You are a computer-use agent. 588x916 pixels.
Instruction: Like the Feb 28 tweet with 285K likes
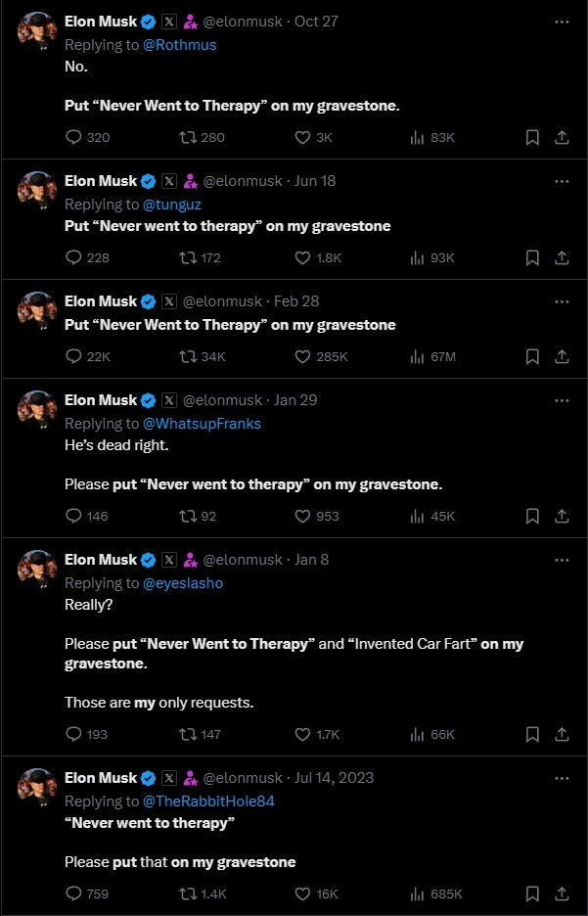pyautogui.click(x=303, y=357)
